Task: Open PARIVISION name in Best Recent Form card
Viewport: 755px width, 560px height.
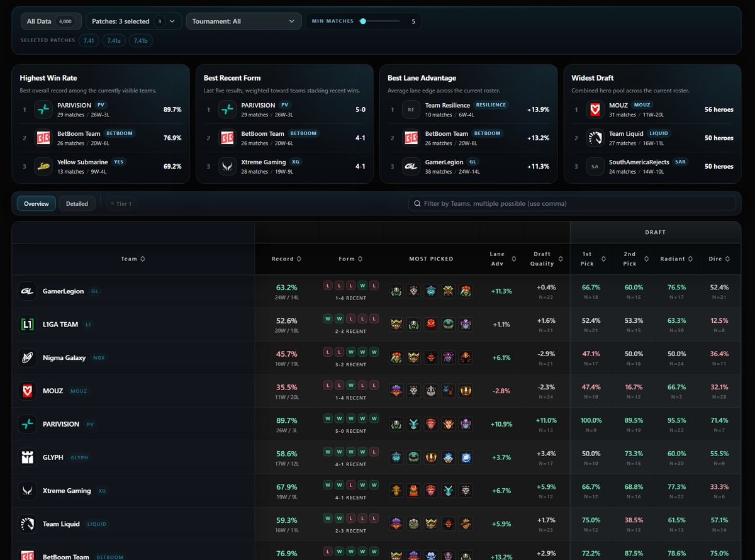Action: 258,105
